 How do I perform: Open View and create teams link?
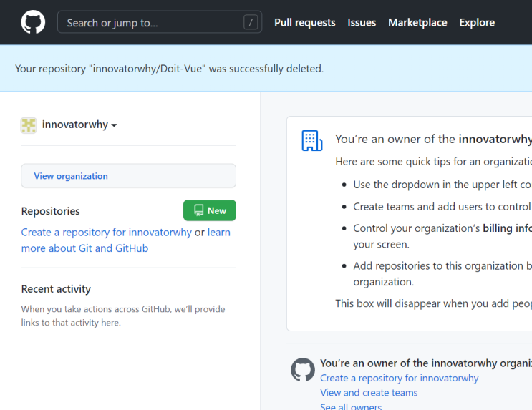click(x=369, y=392)
